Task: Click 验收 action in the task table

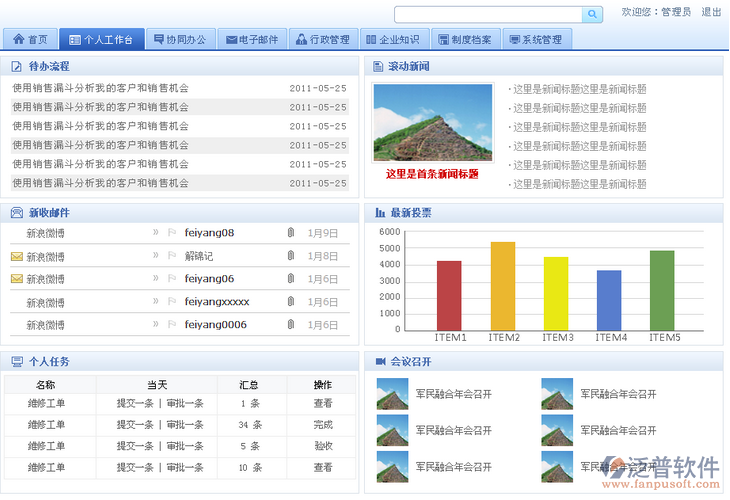Action: point(322,446)
